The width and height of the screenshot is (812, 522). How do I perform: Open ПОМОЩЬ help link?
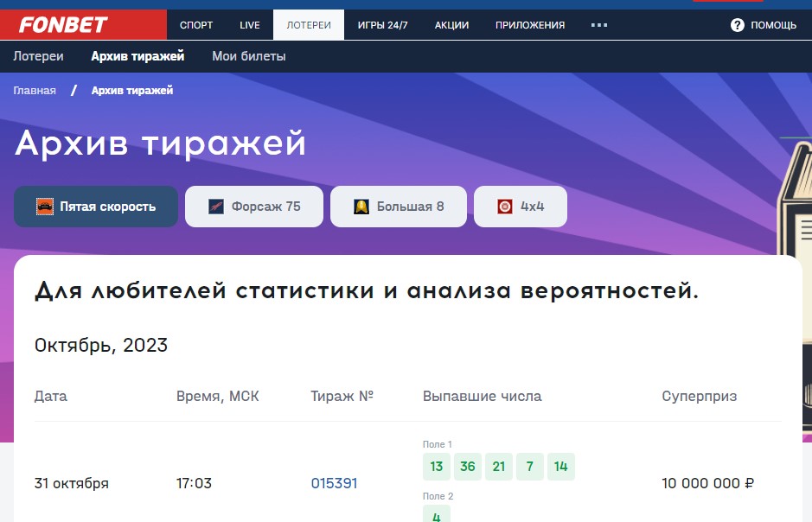[773, 25]
